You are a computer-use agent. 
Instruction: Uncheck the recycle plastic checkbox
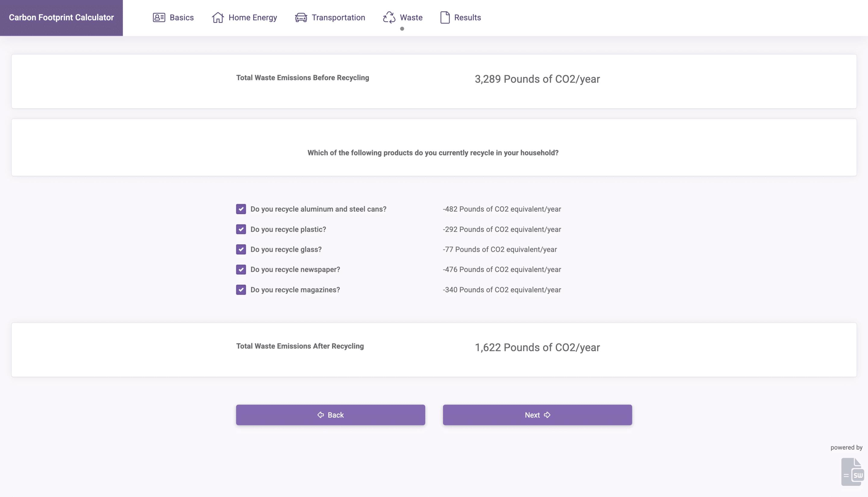pyautogui.click(x=241, y=229)
